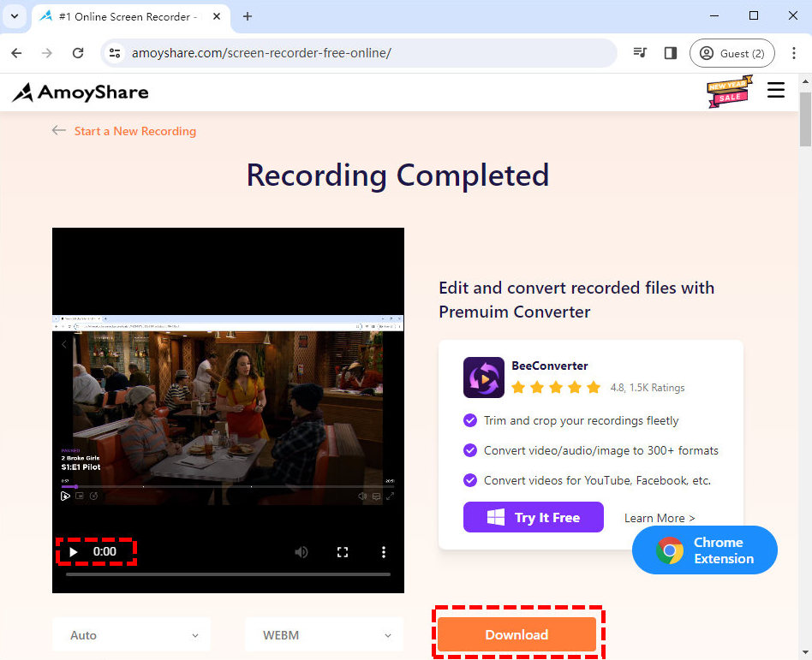812x660 pixels.
Task: Click the scrollbar down arrow
Action: point(805,652)
